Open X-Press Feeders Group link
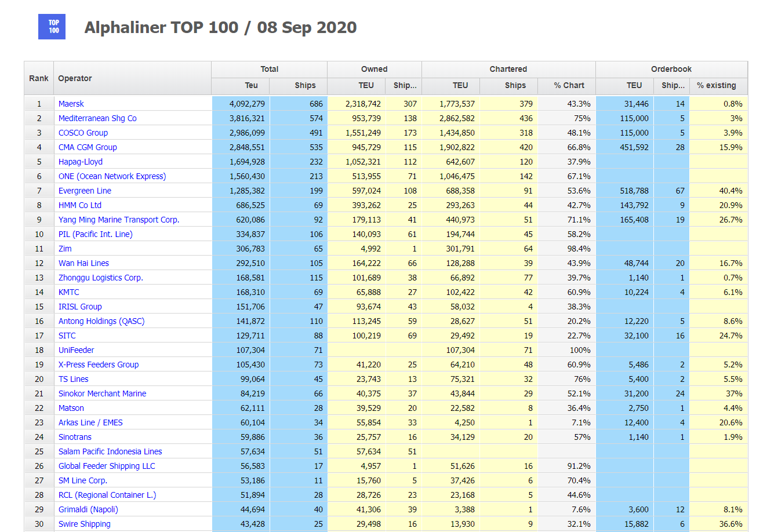778x532 pixels. coord(99,365)
